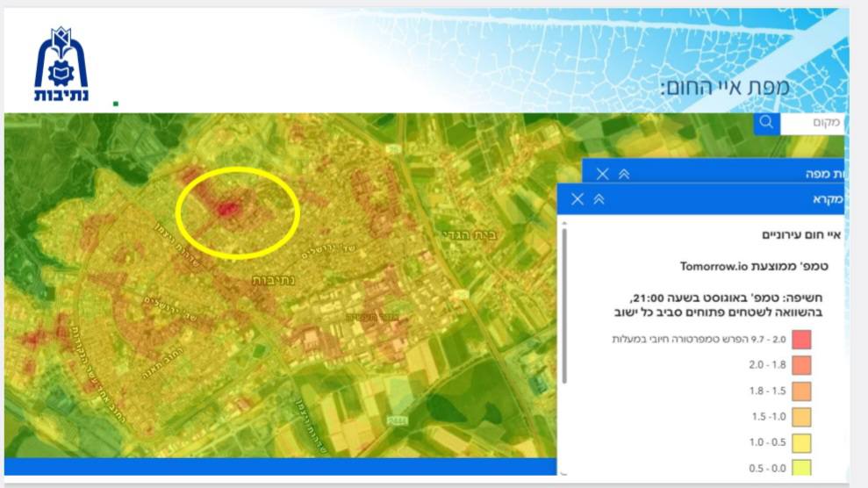Click the map layers panel title
The width and height of the screenshot is (868, 488).
pos(825,175)
